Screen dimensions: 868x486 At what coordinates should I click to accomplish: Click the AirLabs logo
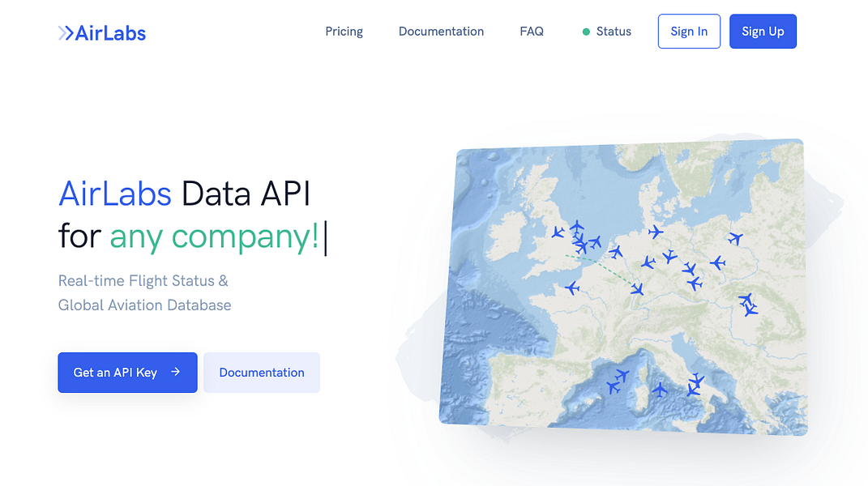point(102,33)
